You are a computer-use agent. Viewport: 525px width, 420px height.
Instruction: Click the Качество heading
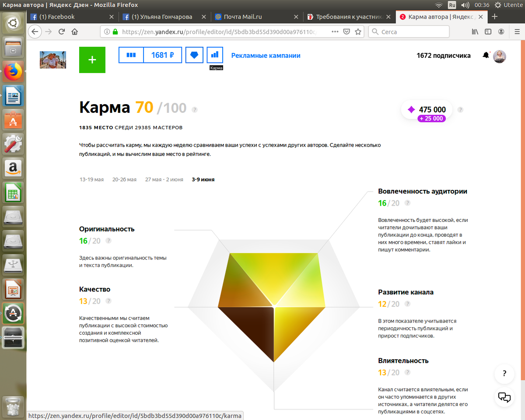(x=94, y=289)
